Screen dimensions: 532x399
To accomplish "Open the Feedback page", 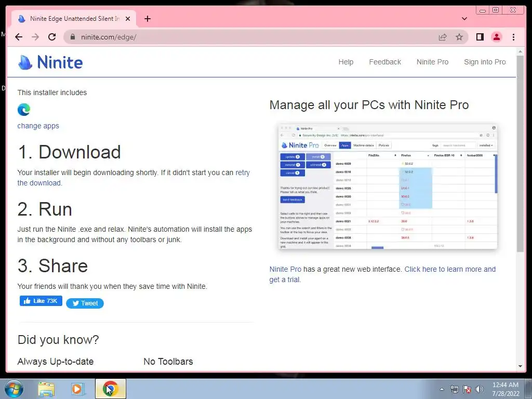I will tap(385, 62).
